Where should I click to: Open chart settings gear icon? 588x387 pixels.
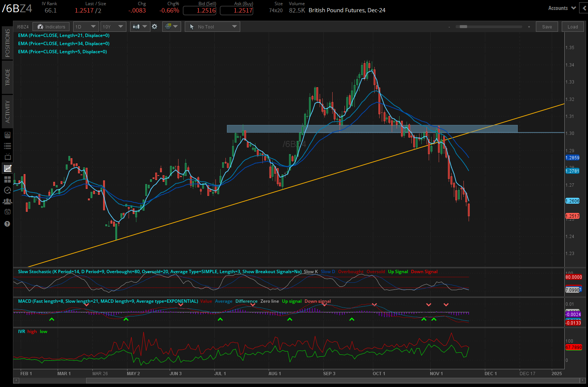(x=154, y=27)
